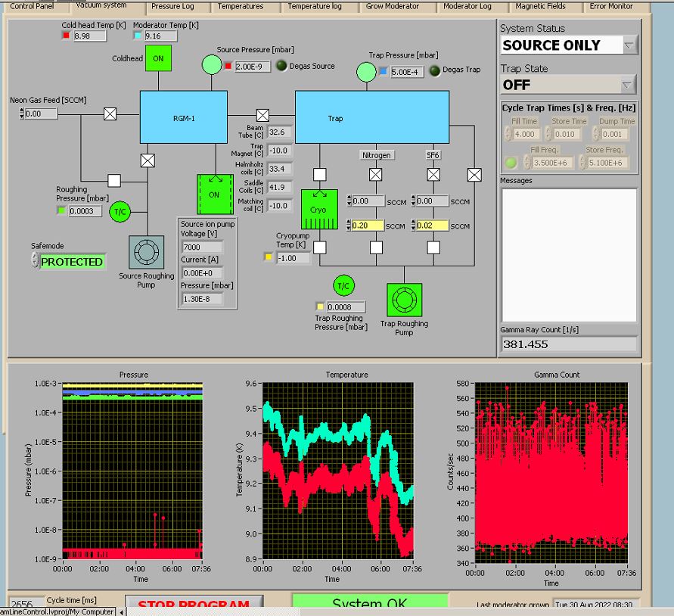Image resolution: width=674 pixels, height=616 pixels.
Task: Toggle the Degas Source indicator
Action: pos(281,66)
